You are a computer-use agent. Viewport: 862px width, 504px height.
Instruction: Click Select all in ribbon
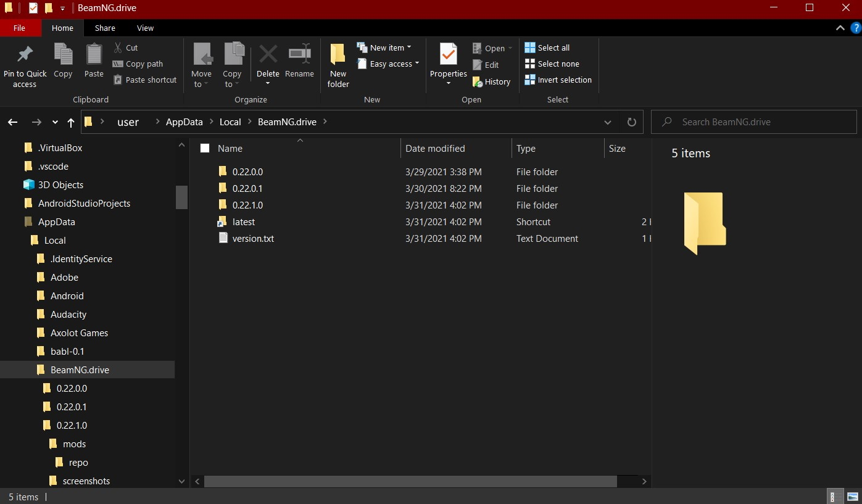[547, 48]
